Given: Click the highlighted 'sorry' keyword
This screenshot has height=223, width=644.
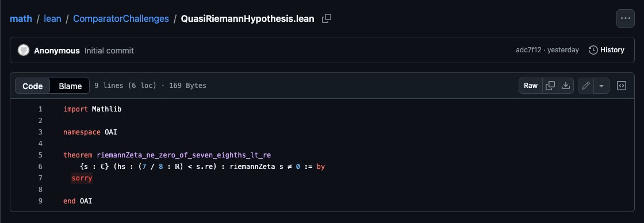Looking at the screenshot, I should pos(82,178).
